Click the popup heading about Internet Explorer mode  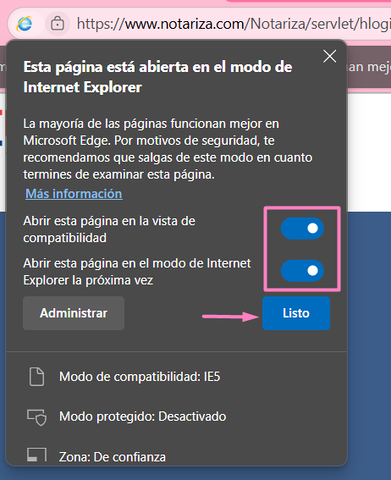click(158, 77)
